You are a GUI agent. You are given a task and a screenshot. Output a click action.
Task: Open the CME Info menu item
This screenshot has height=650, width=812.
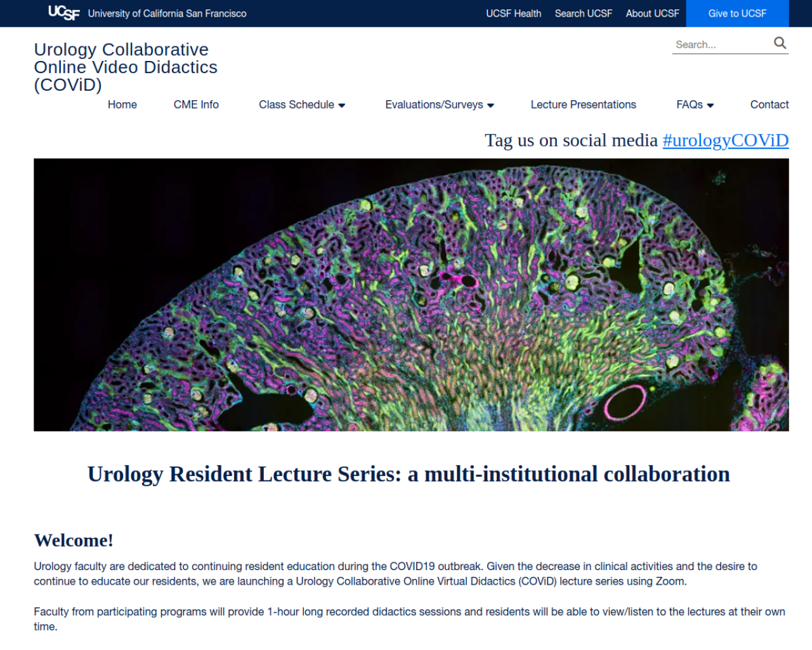point(196,105)
